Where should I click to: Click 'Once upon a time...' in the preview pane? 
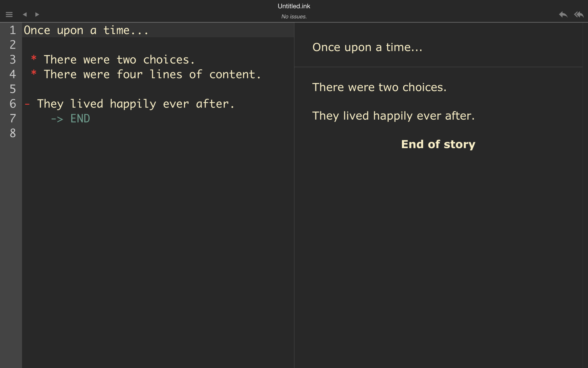(367, 47)
